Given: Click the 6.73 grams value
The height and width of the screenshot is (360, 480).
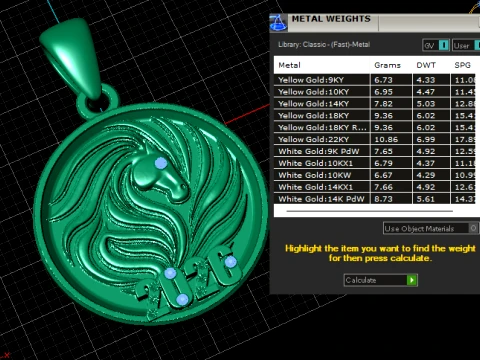Looking at the screenshot, I should 383,80.
